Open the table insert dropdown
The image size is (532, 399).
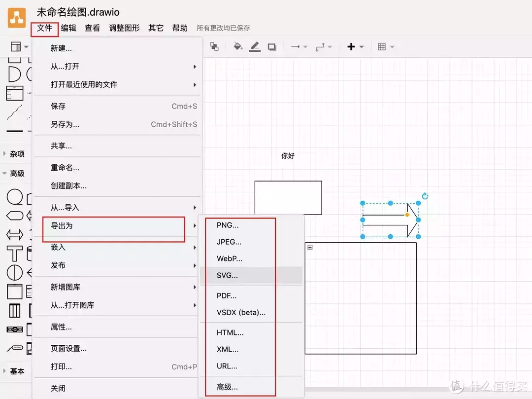[x=386, y=47]
